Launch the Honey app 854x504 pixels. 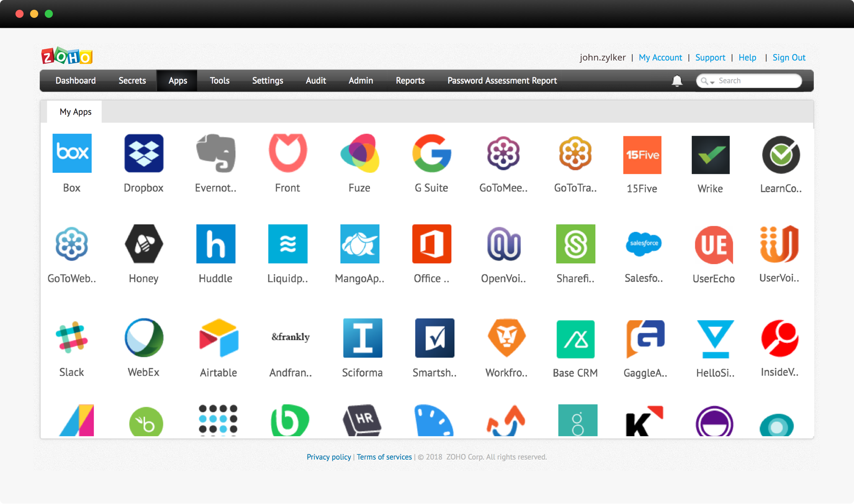click(144, 244)
